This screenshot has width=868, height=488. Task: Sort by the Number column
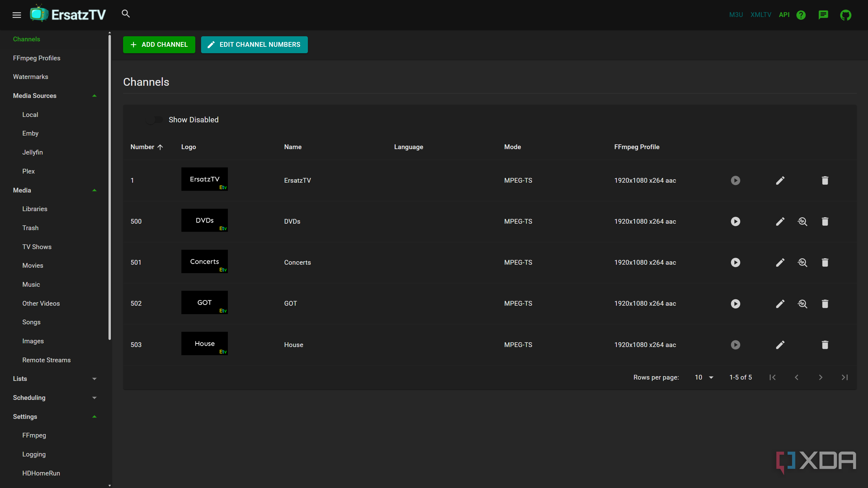147,147
